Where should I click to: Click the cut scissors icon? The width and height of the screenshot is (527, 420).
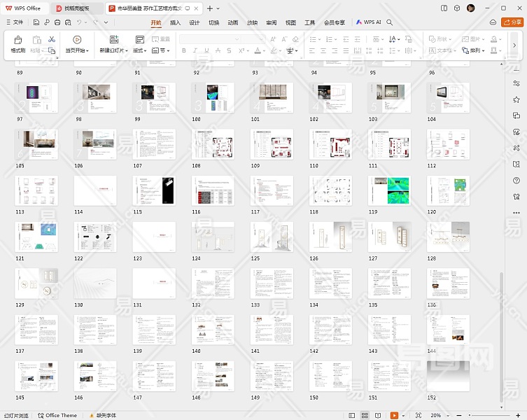51,39
